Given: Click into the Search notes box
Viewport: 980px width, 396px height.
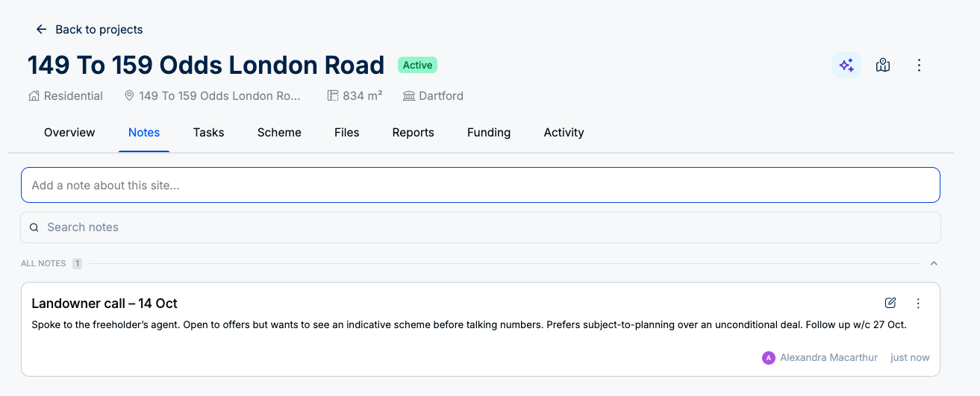Looking at the screenshot, I should pos(480,227).
